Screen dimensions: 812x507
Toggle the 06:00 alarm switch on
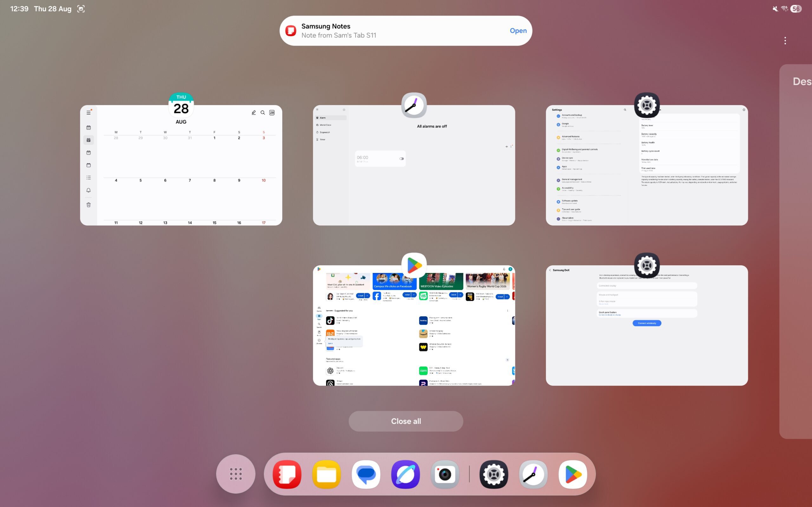[x=401, y=158]
